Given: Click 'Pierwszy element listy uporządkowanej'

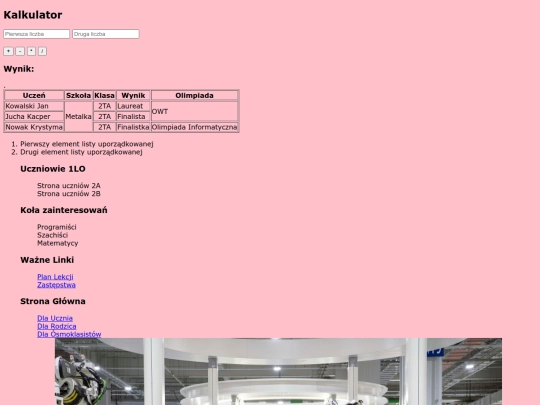Looking at the screenshot, I should 87,144.
